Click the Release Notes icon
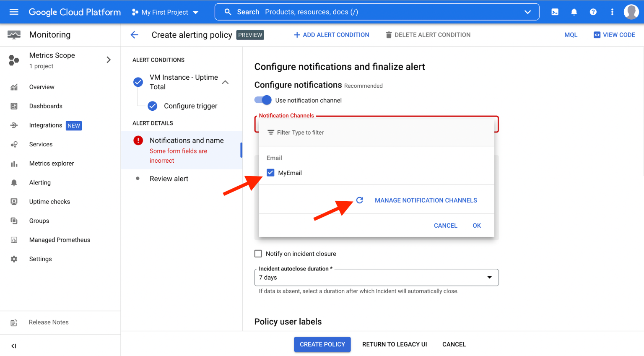Viewport: 644px width, 356px height. coord(14,322)
